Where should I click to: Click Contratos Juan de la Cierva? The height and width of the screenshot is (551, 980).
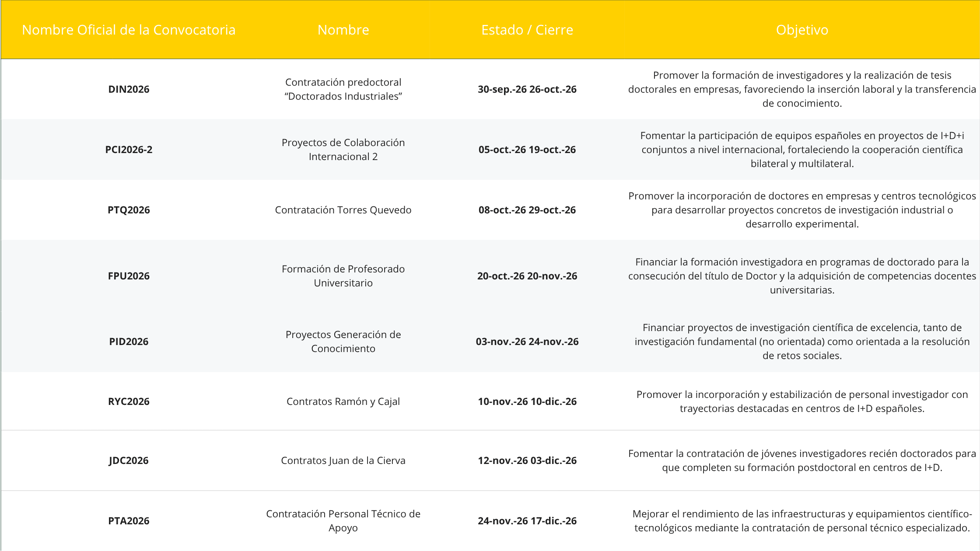point(343,460)
